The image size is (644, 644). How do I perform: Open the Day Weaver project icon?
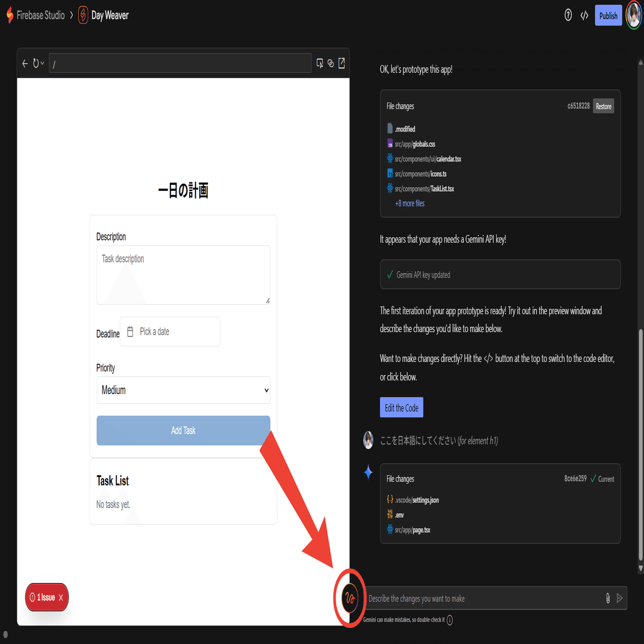83,15
